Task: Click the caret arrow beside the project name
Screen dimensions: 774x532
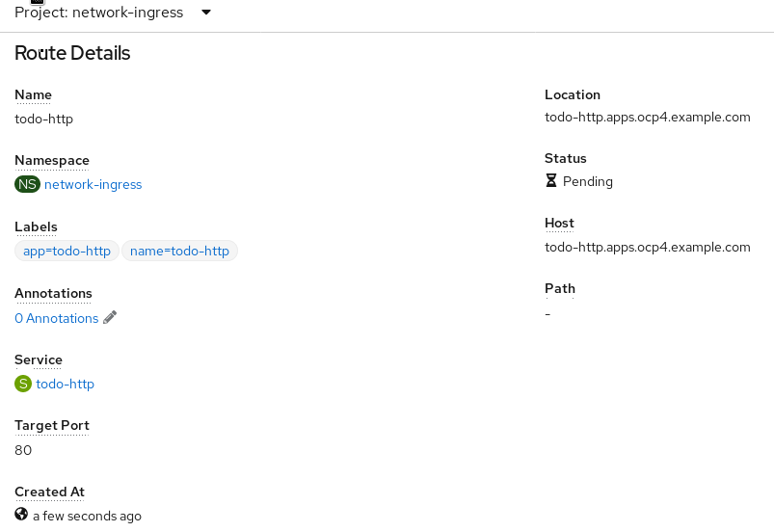Action: click(x=206, y=13)
